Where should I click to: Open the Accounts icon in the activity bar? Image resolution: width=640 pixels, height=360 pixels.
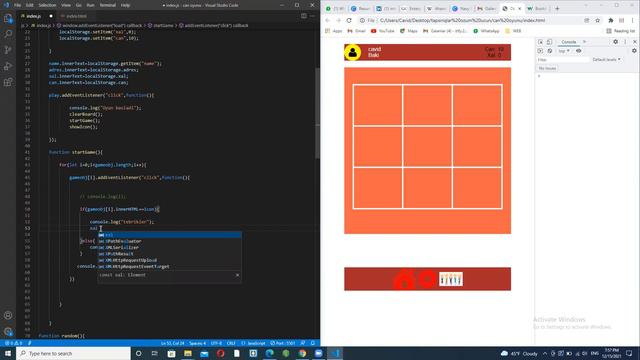8,316
